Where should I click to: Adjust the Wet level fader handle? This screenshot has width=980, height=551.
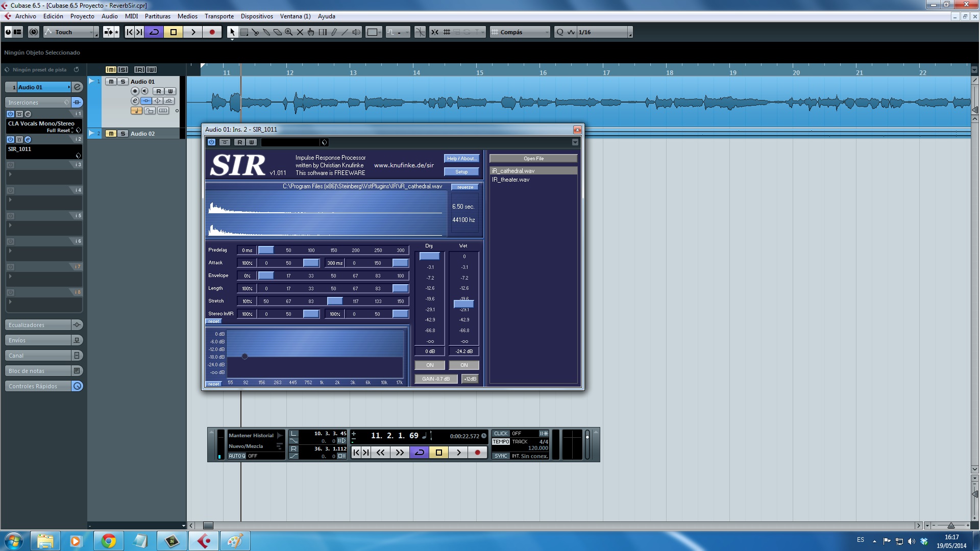(x=463, y=304)
